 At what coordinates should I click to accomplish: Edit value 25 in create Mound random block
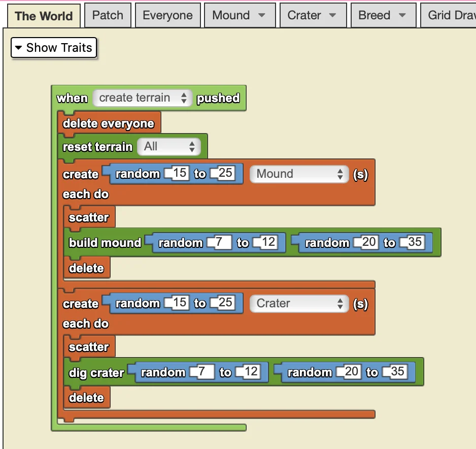[x=225, y=173]
